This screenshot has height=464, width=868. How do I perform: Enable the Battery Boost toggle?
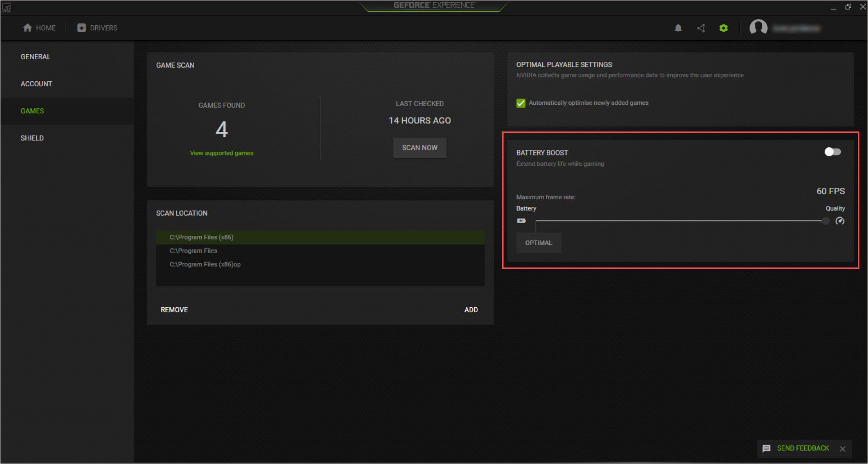point(832,152)
